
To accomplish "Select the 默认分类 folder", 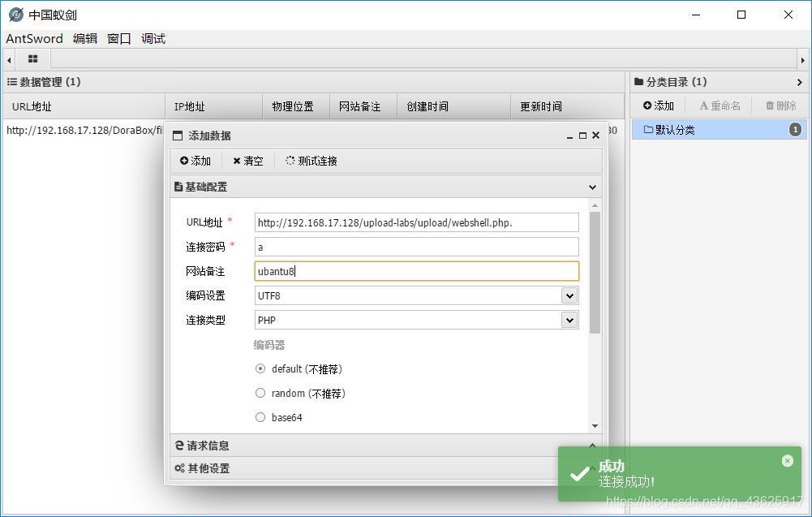I will (x=720, y=130).
